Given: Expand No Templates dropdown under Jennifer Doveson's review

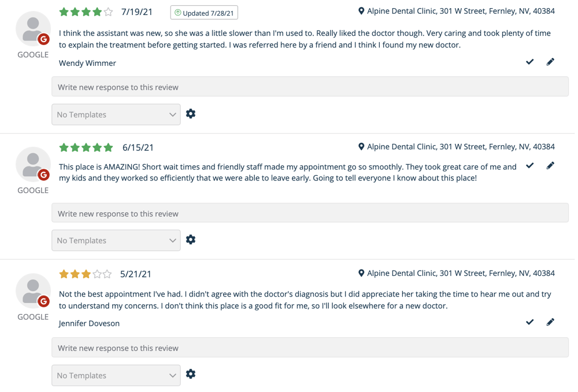Looking at the screenshot, I should coord(116,375).
